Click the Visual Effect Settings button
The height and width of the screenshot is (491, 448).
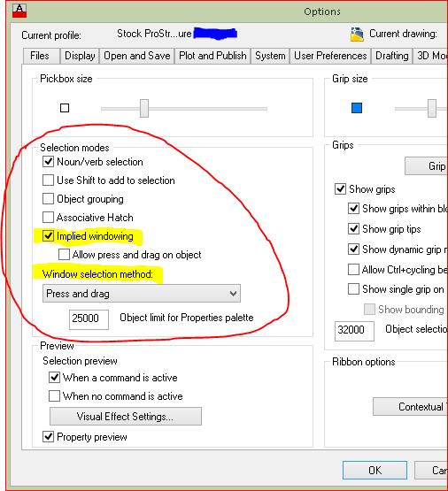[x=126, y=417]
